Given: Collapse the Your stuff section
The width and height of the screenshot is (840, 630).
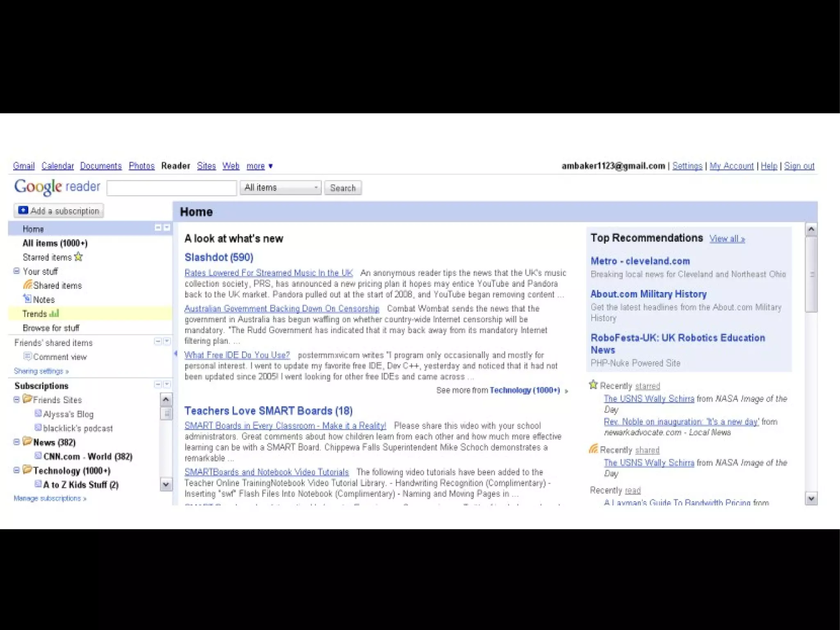Looking at the screenshot, I should pos(16,271).
